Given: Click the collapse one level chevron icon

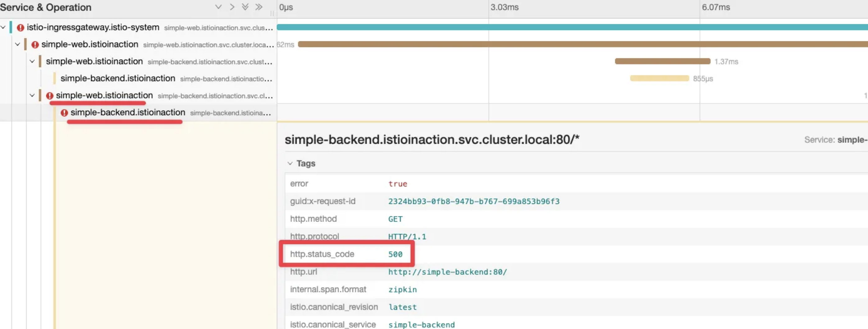Looking at the screenshot, I should [x=232, y=7].
